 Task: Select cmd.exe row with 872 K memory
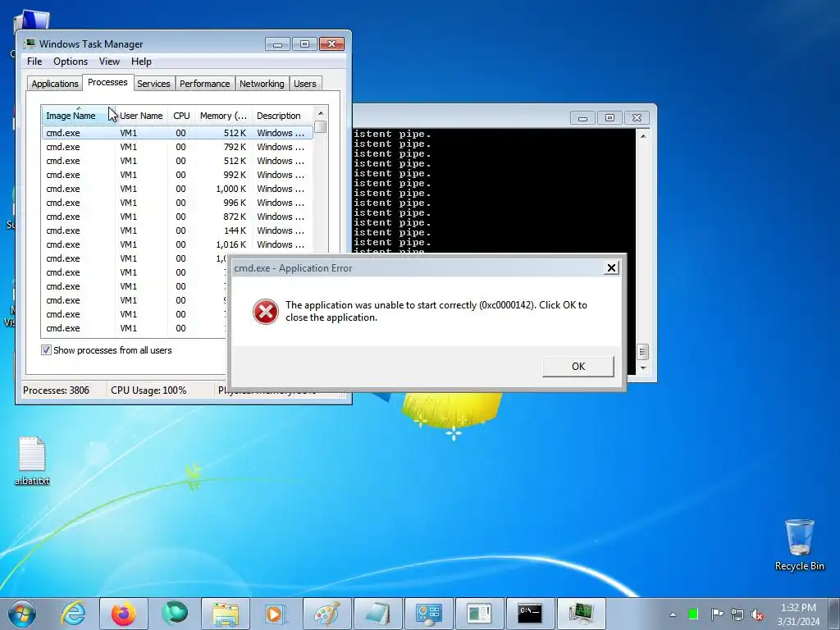tap(177, 217)
